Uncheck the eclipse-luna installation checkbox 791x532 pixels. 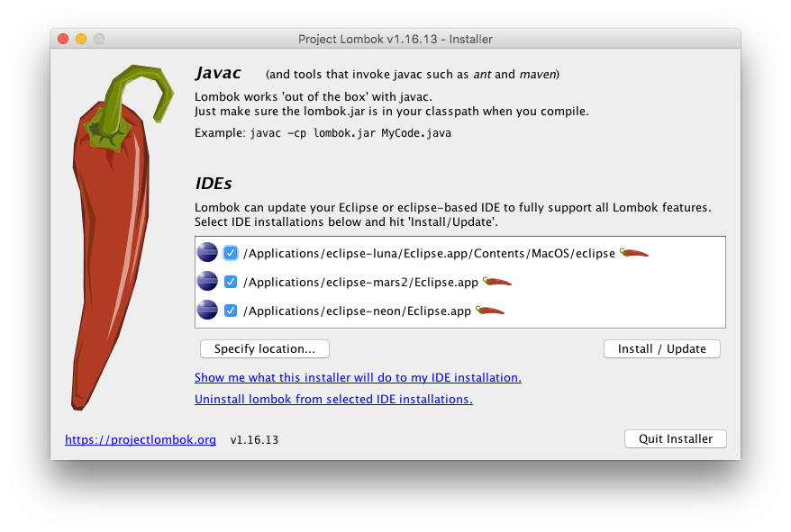click(231, 253)
